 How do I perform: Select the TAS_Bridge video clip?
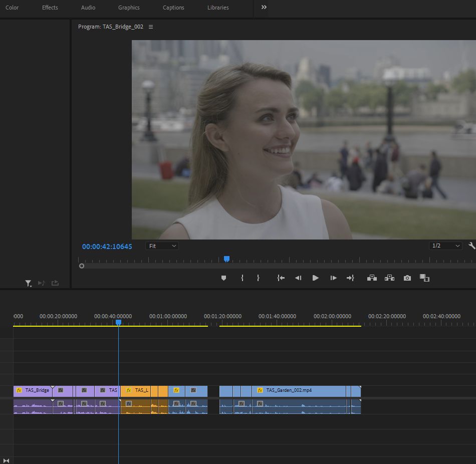(x=33, y=391)
